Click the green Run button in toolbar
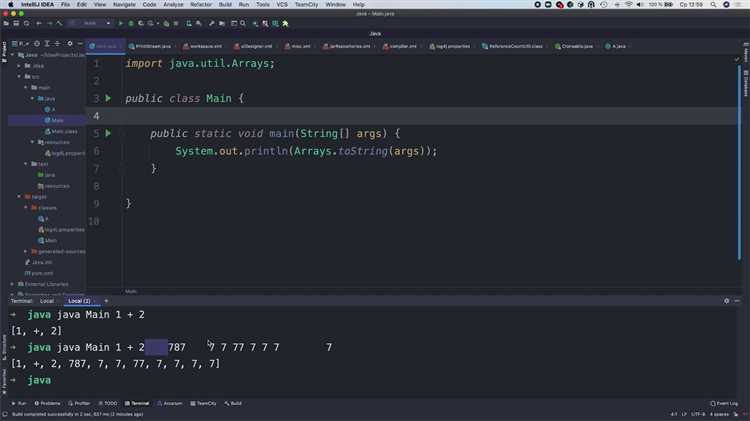The width and height of the screenshot is (750, 421). click(120, 22)
